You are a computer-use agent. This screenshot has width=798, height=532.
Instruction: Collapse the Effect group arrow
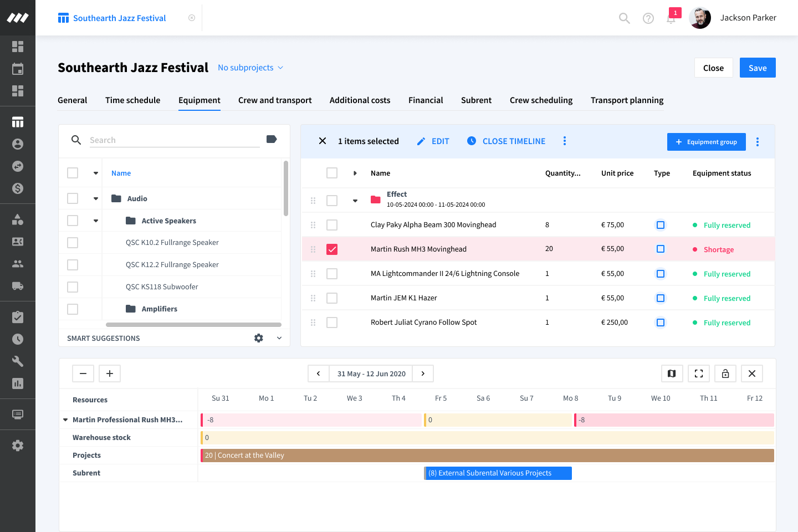pos(355,201)
